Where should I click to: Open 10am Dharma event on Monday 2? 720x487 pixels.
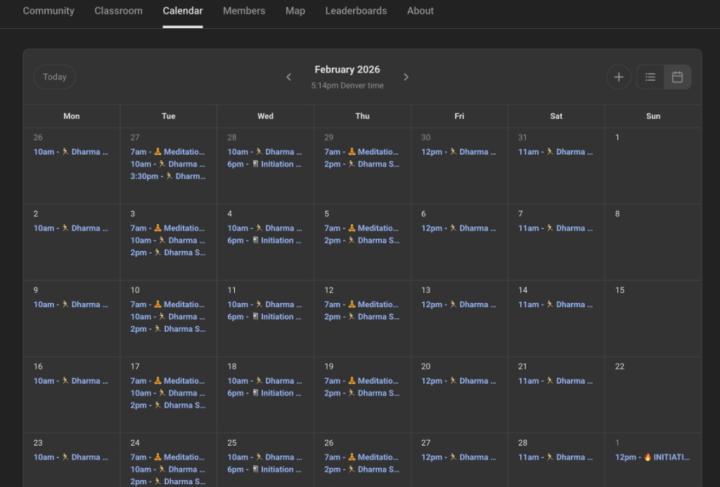tap(71, 228)
